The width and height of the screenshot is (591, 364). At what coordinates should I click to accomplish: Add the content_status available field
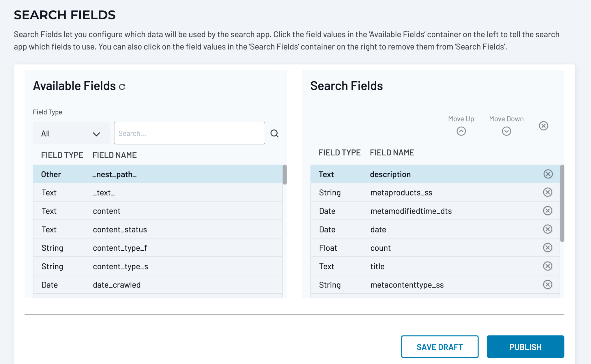158,229
